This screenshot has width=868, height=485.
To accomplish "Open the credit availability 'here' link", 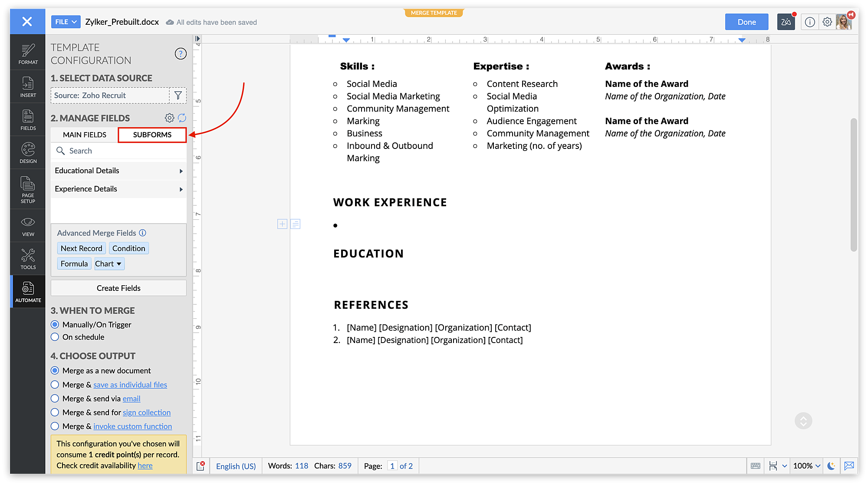I will 145,465.
